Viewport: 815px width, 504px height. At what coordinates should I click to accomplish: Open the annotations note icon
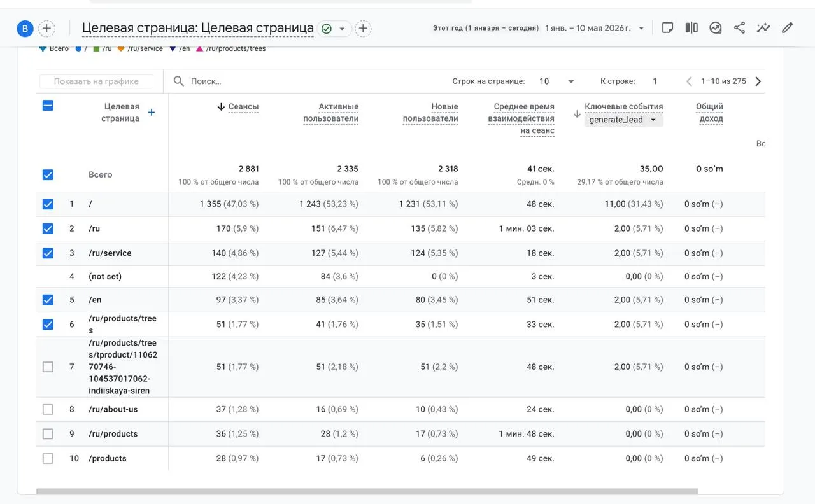[x=667, y=28]
